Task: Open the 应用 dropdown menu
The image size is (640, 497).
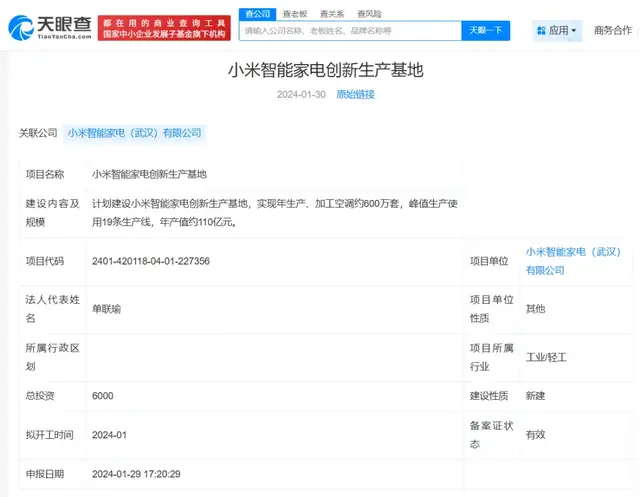Action: pyautogui.click(x=557, y=31)
